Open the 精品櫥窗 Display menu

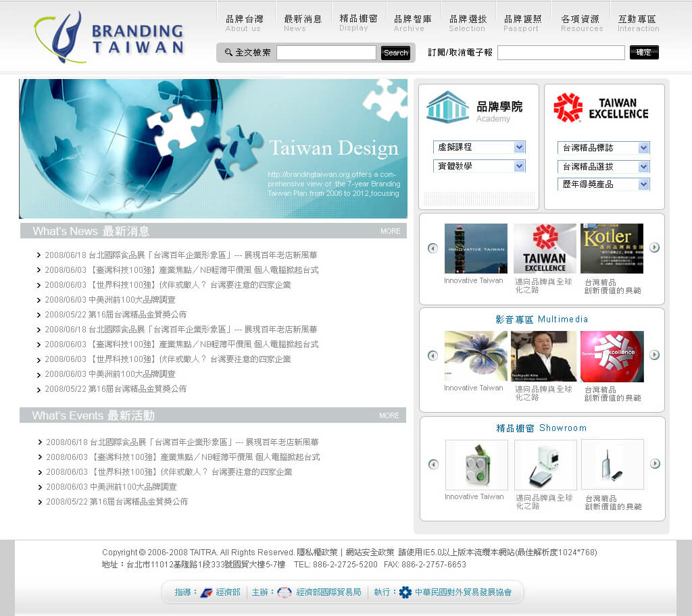tap(358, 23)
